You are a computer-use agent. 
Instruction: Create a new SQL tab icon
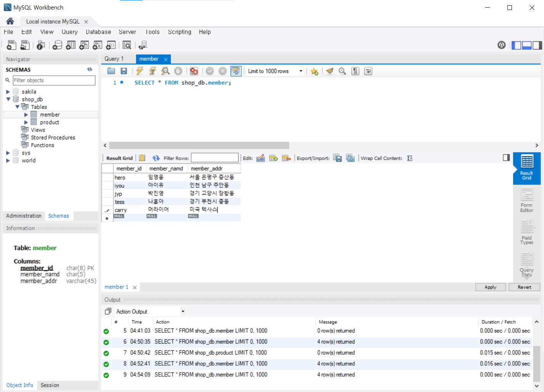(11, 45)
